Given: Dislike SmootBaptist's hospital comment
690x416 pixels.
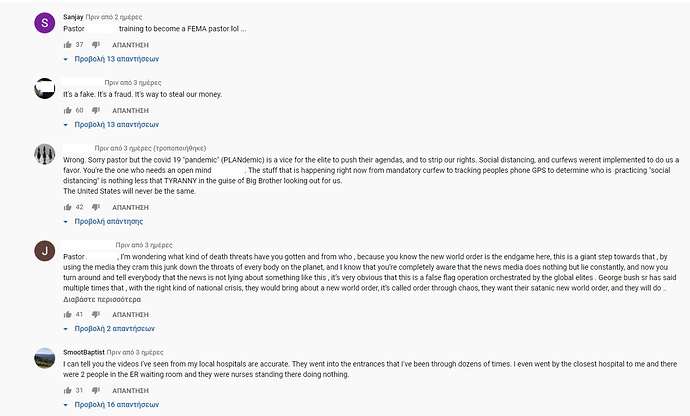Looking at the screenshot, I should pos(96,390).
